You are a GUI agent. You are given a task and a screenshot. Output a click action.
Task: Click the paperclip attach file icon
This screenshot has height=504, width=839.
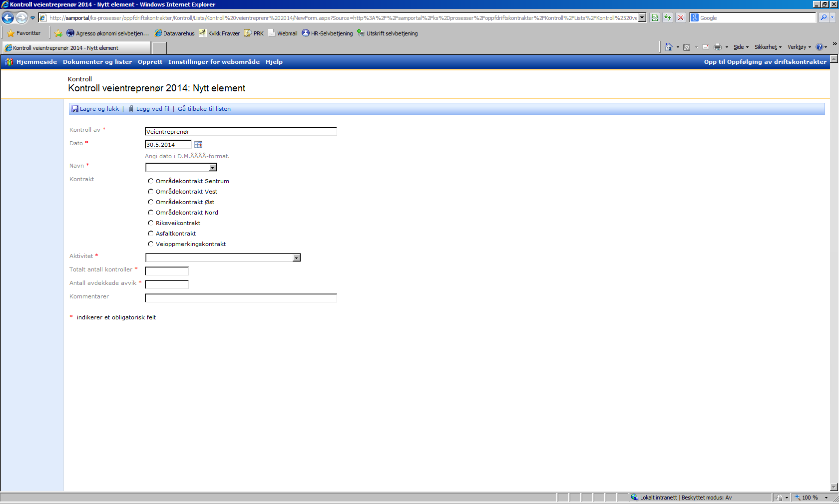(131, 109)
